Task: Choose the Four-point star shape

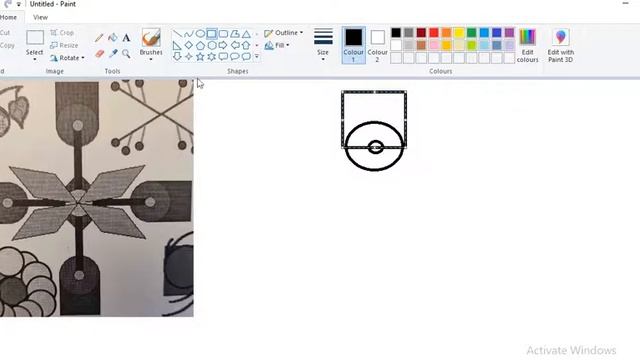Action: (189, 57)
